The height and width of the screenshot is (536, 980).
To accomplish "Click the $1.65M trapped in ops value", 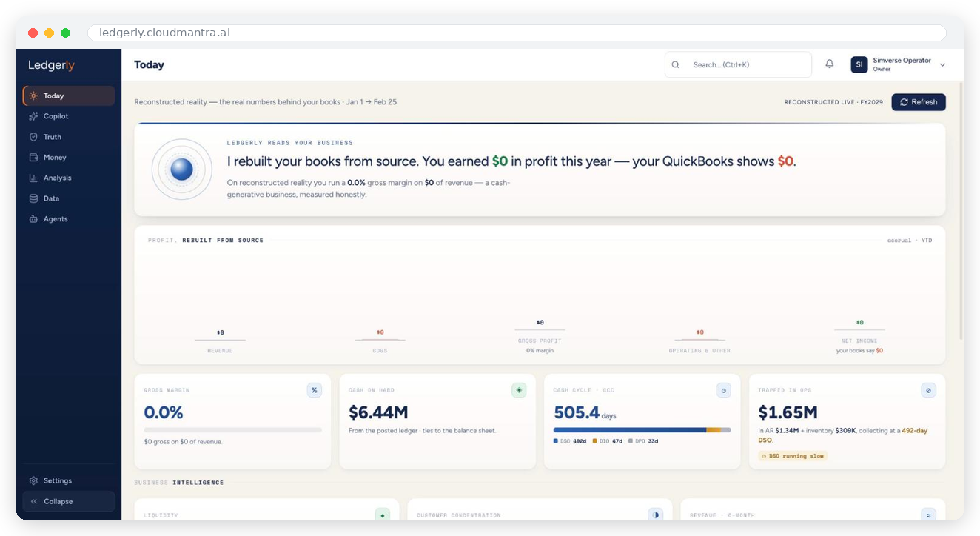I will point(788,412).
